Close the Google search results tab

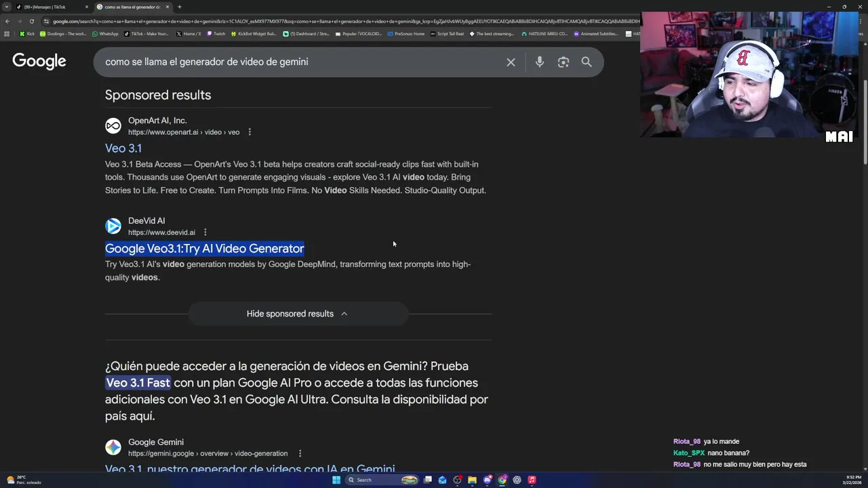pos(167,7)
